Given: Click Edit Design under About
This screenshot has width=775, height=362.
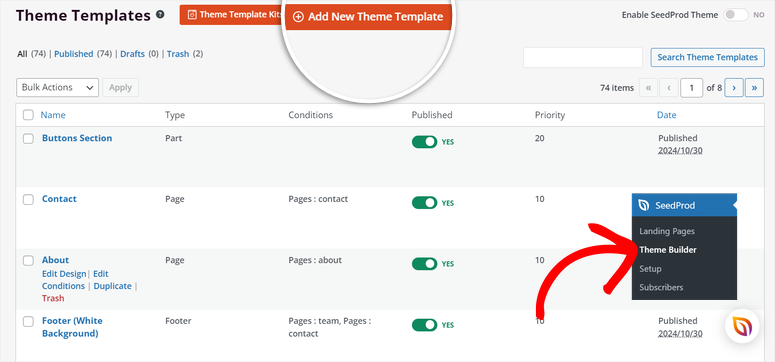Looking at the screenshot, I should 64,274.
